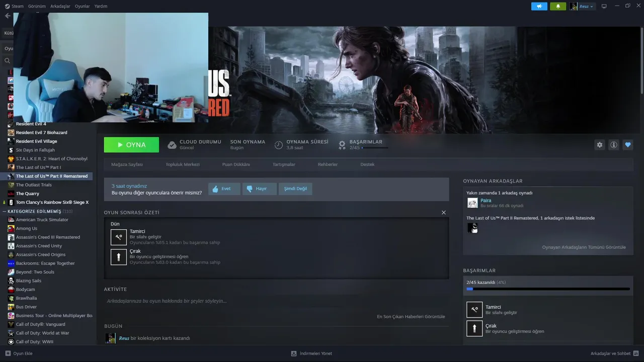Viewport: 644px width, 362px height.
Task: Open Arkadaşlar ve Sohbet chat icon
Action: pyautogui.click(x=636, y=353)
